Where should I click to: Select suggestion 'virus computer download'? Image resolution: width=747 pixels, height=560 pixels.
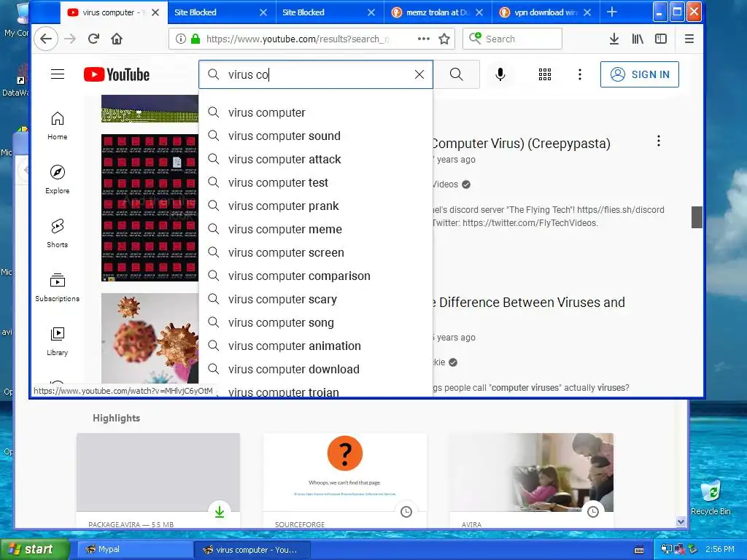[316, 369]
